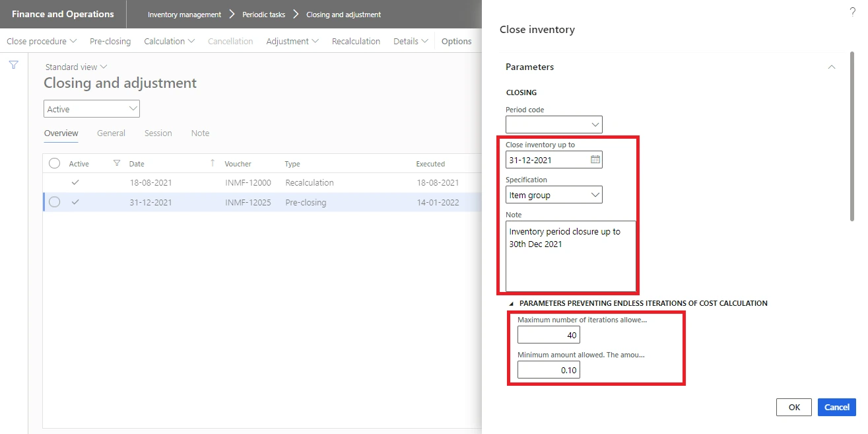Click the Recalculation toolbar button
The height and width of the screenshot is (434, 868).
click(356, 41)
